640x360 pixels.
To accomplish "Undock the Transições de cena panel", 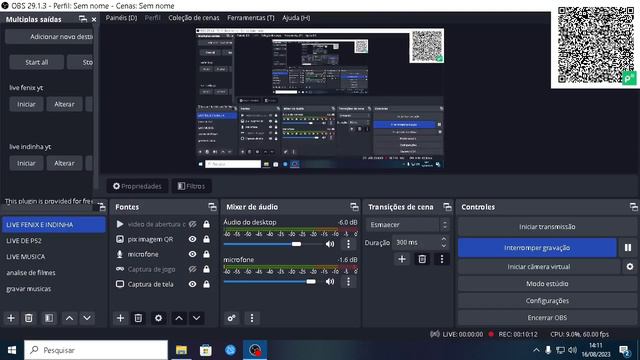I will click(447, 207).
